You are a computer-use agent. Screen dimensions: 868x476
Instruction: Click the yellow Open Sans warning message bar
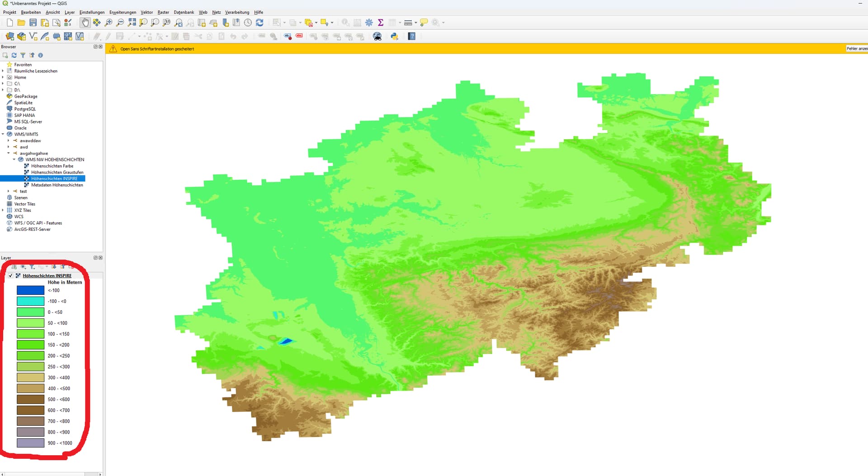tap(157, 49)
